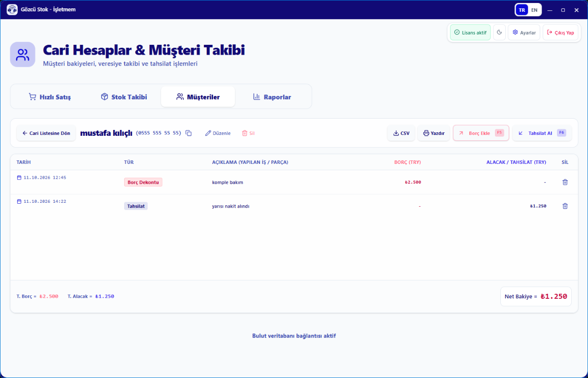
Task: Click the customer name mustafa kılıçlı
Action: click(x=106, y=133)
